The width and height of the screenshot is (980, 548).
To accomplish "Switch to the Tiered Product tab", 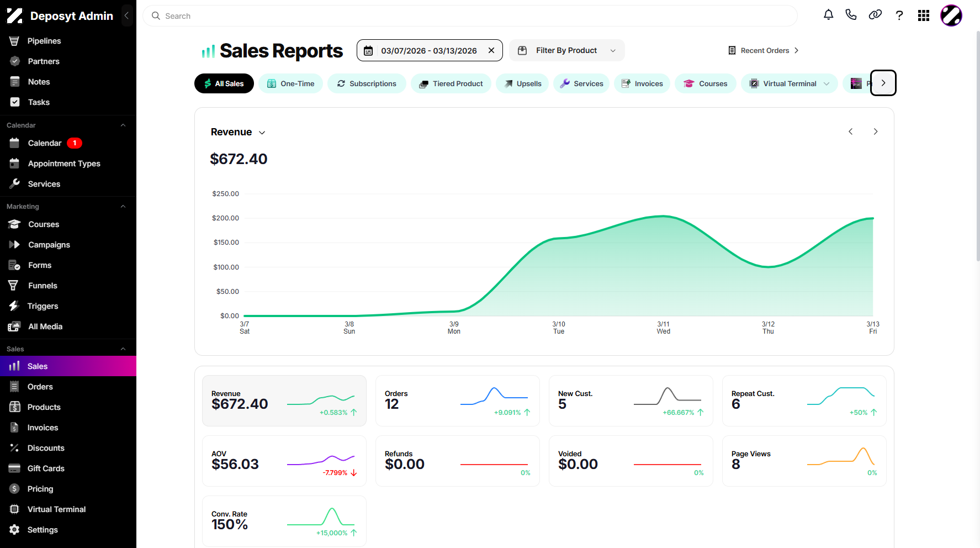I will 451,83.
